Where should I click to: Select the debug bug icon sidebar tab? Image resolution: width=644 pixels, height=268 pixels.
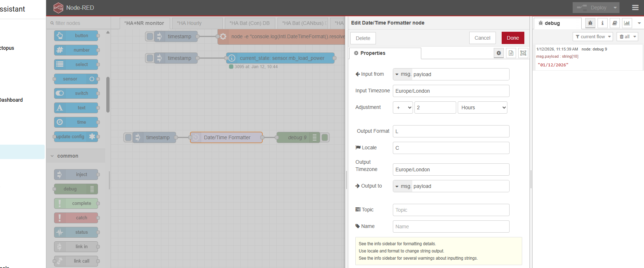[590, 23]
